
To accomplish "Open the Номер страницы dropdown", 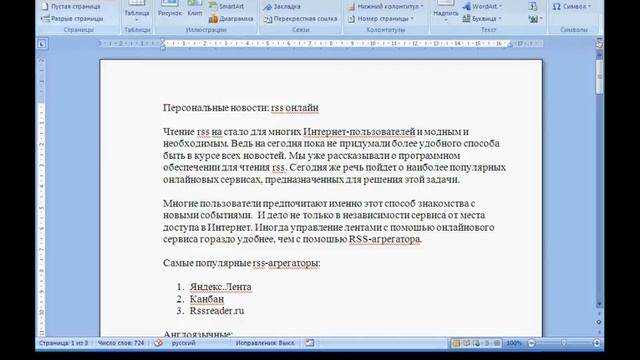I will [381, 19].
